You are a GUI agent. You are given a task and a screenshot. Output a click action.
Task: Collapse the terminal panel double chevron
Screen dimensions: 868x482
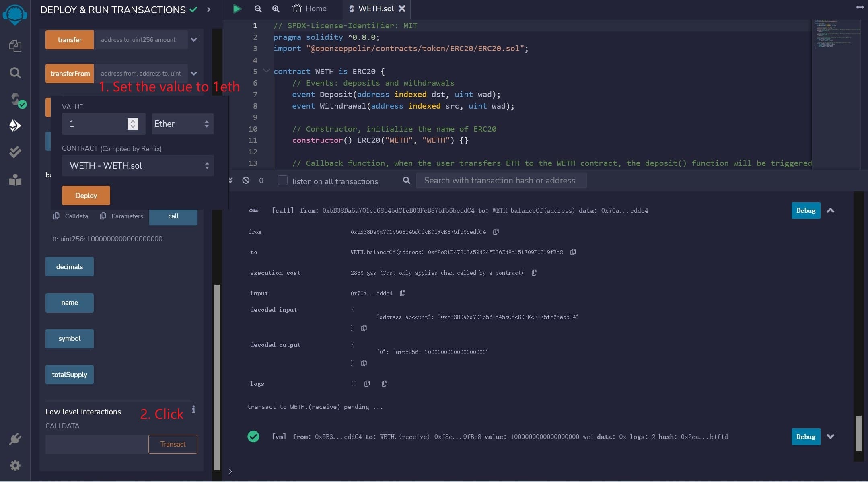230,180
